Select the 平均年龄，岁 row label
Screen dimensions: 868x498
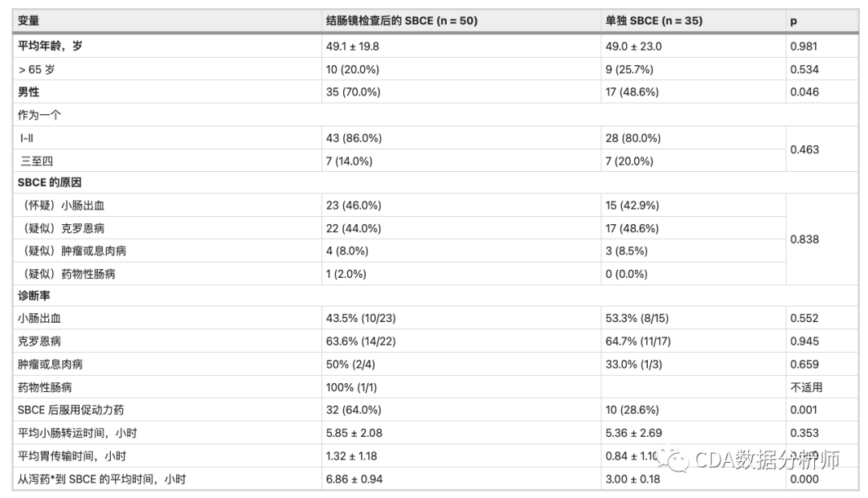(x=51, y=47)
